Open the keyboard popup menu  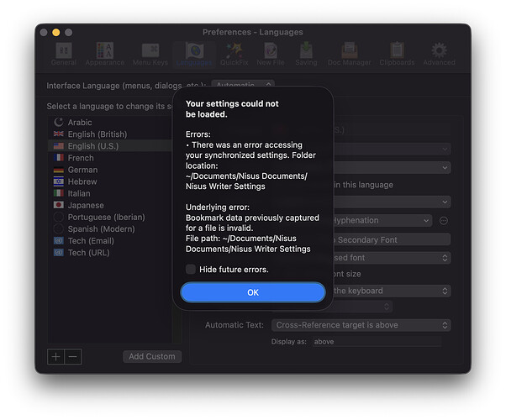(x=392, y=291)
